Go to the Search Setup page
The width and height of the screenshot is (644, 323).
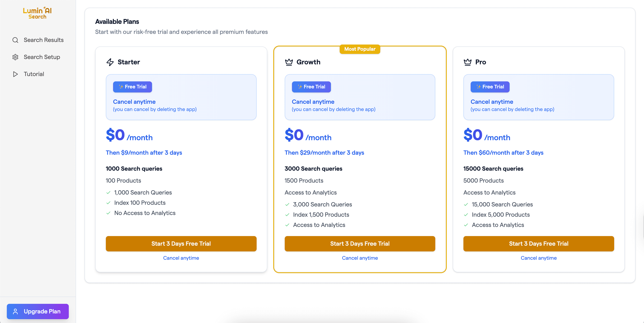pyautogui.click(x=42, y=57)
